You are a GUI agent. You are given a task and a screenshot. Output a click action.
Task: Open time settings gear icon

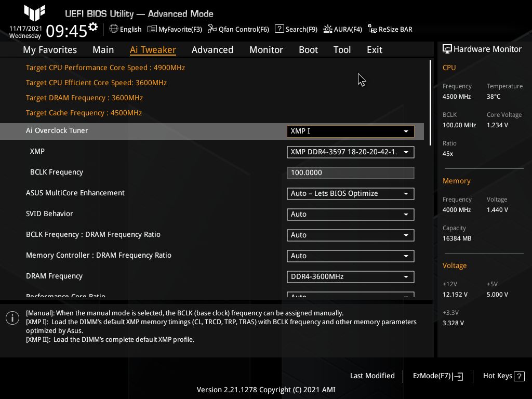(93, 27)
